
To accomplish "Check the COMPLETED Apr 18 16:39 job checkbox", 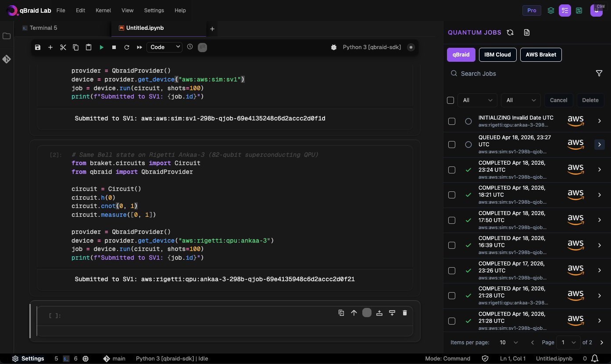I will (452, 245).
